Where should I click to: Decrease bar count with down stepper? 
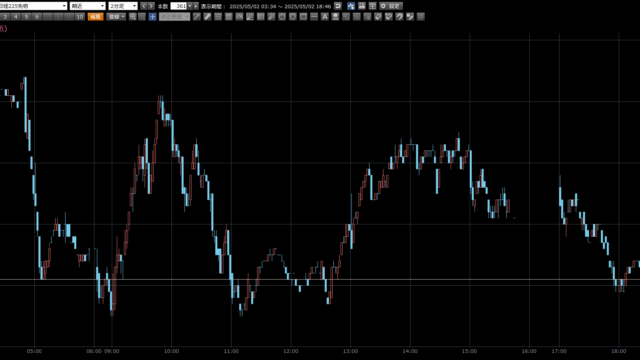coord(190,6)
